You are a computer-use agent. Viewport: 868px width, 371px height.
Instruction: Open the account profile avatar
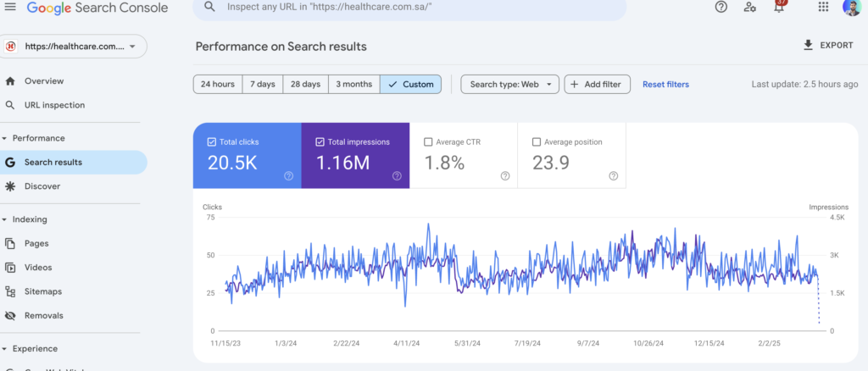click(x=851, y=7)
